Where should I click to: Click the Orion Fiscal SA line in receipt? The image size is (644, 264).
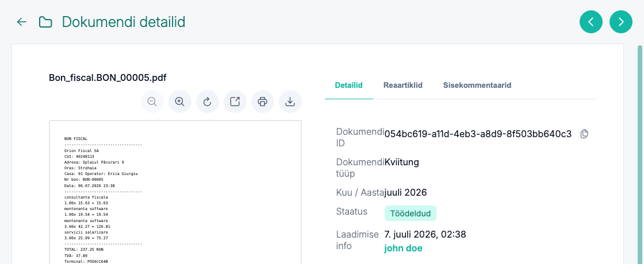point(82,150)
